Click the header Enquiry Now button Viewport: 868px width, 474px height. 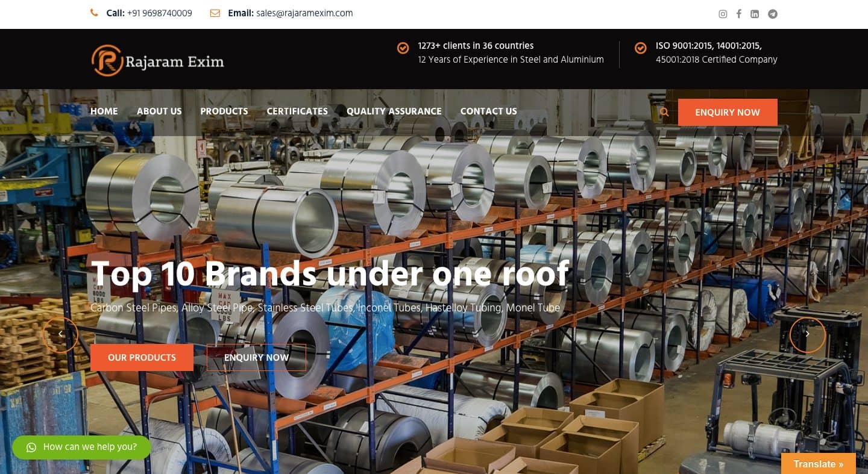click(728, 112)
